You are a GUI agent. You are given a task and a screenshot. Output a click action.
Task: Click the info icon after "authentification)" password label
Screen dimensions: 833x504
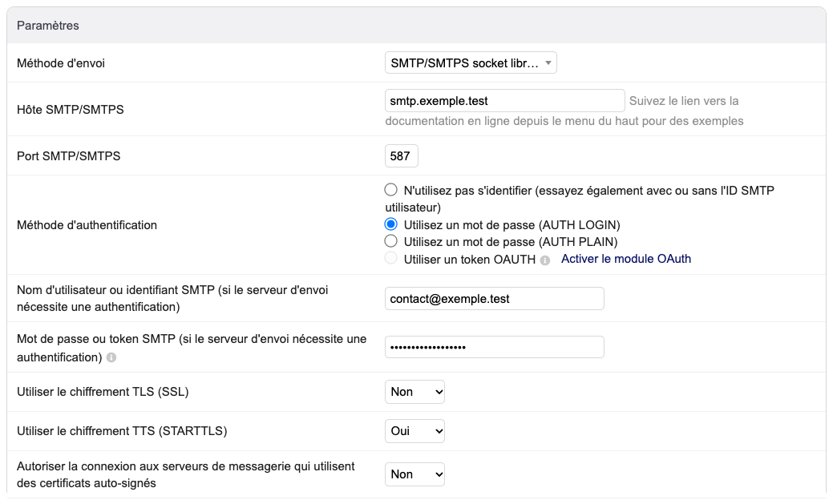point(111,357)
